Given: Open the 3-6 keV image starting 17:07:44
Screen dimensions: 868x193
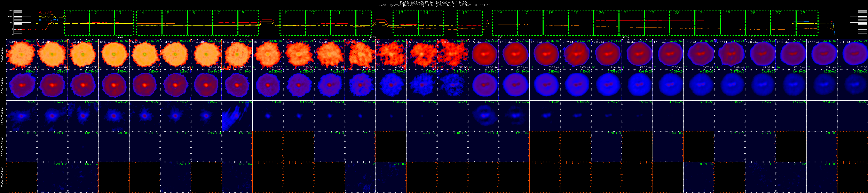Looking at the screenshot, I should (730, 54).
